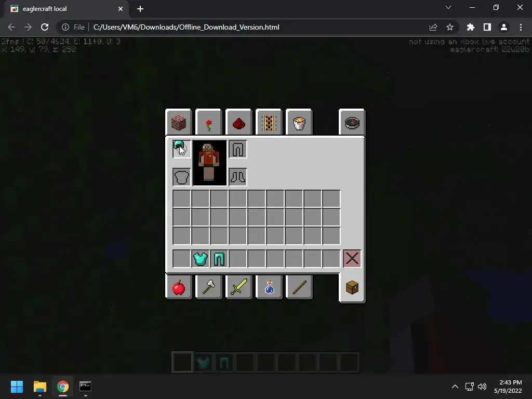Open the Materials tab with stick
This screenshot has width=532, height=399.
[x=299, y=287]
